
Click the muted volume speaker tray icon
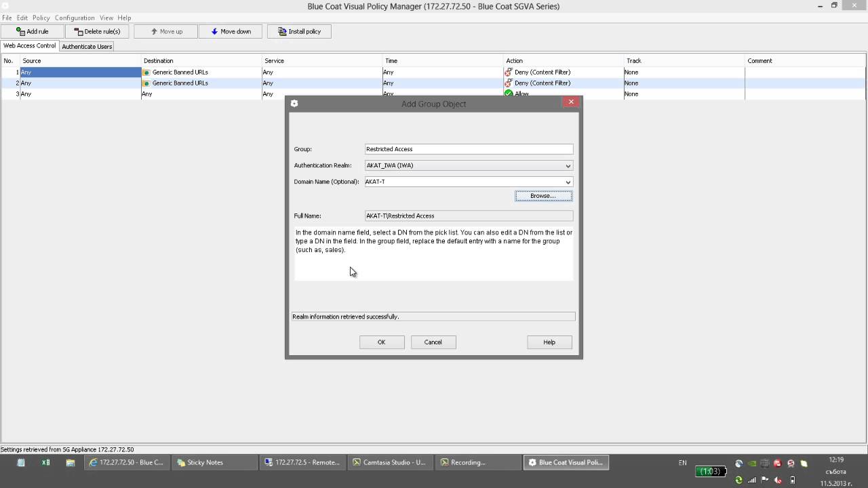778,480
